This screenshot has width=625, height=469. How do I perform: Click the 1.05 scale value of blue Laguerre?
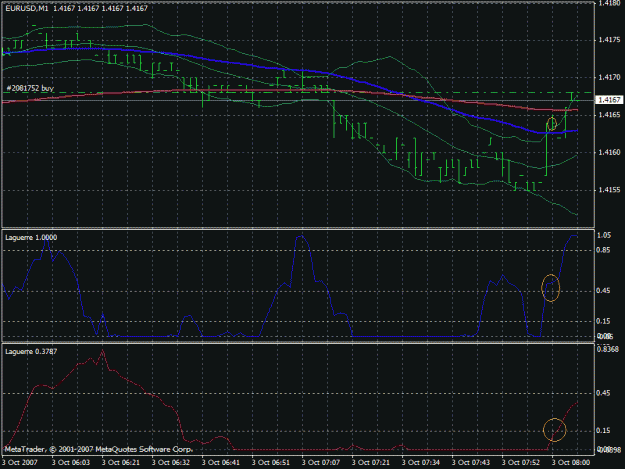click(x=604, y=235)
